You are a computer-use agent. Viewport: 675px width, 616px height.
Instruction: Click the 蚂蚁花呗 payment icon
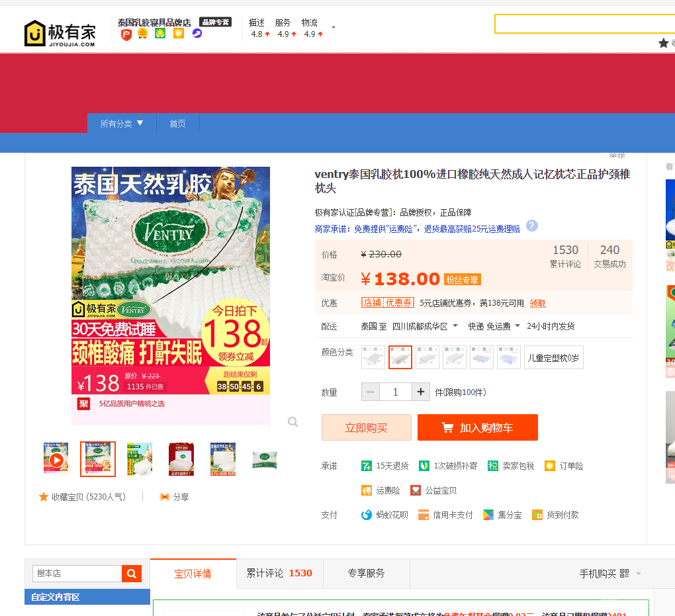pos(367,515)
